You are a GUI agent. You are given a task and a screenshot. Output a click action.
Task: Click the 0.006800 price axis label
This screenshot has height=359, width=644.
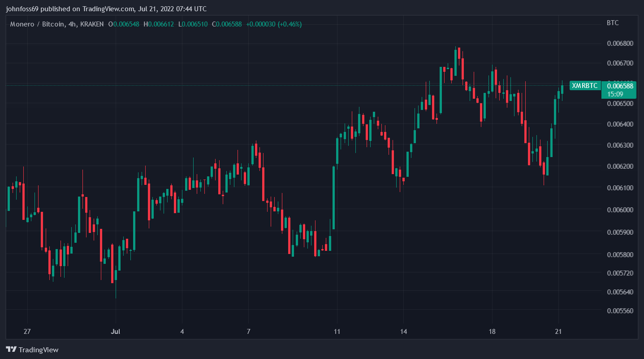coord(620,44)
